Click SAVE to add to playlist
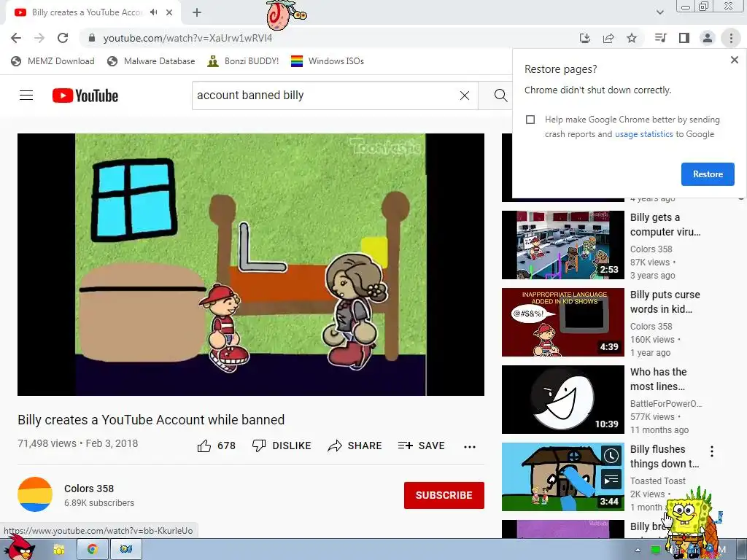 click(x=421, y=446)
